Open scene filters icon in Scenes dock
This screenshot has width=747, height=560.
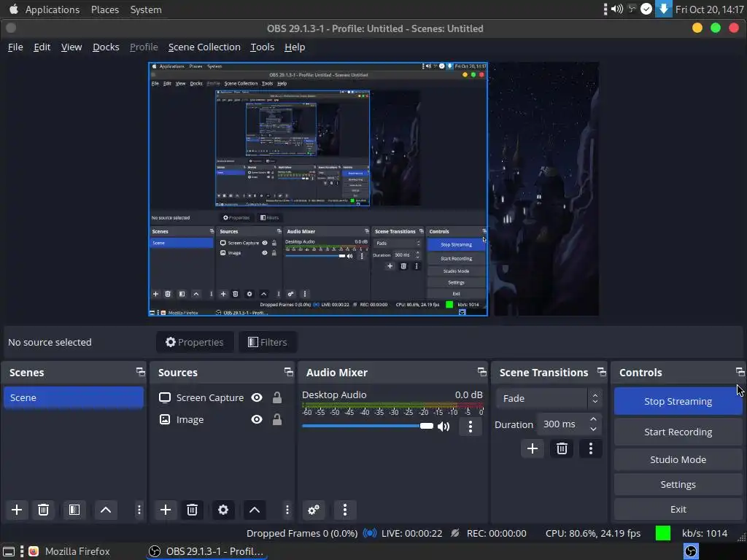[x=74, y=510]
